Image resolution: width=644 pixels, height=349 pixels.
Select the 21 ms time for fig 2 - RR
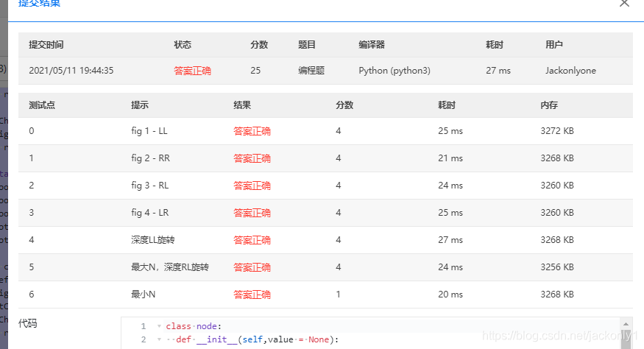click(x=450, y=158)
